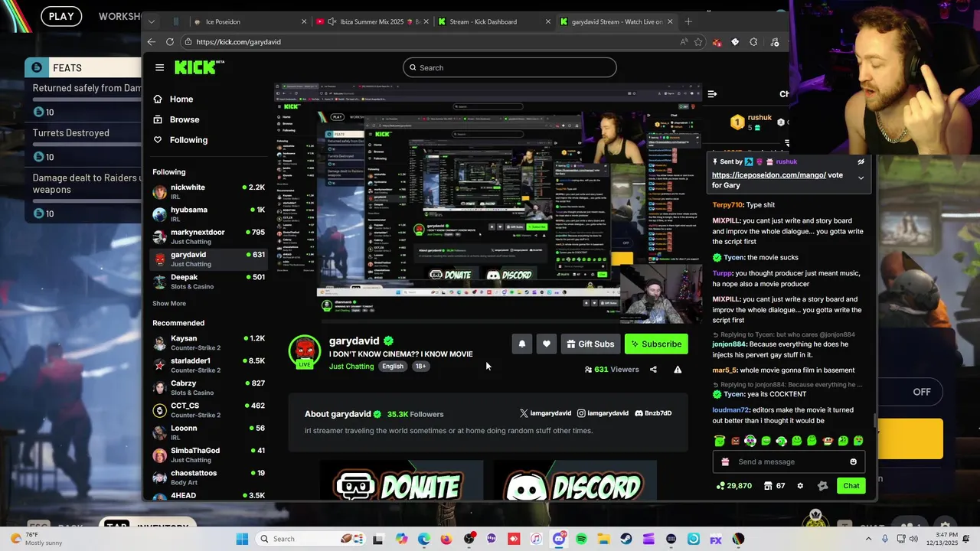Open the emoji picker in chat input

pyautogui.click(x=854, y=462)
